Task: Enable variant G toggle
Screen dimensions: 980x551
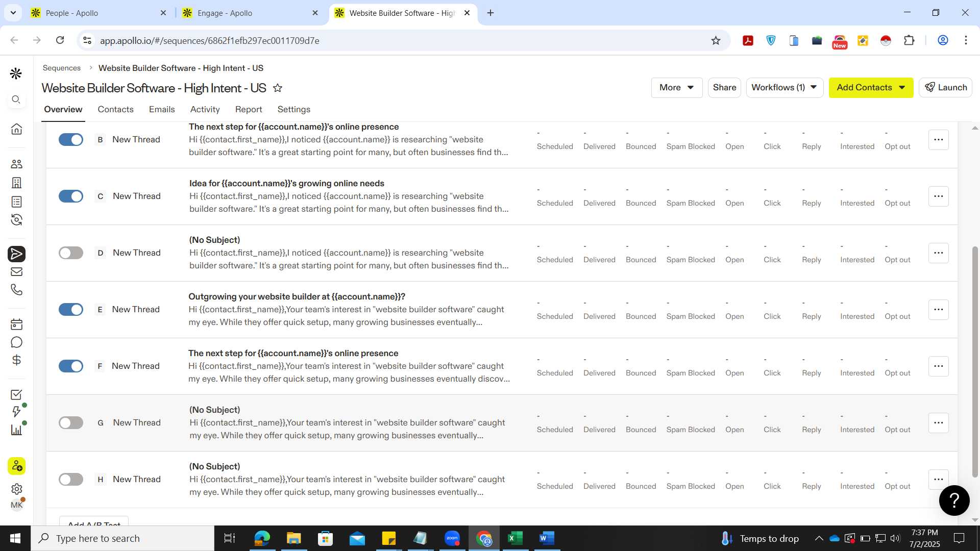Action: (71, 423)
